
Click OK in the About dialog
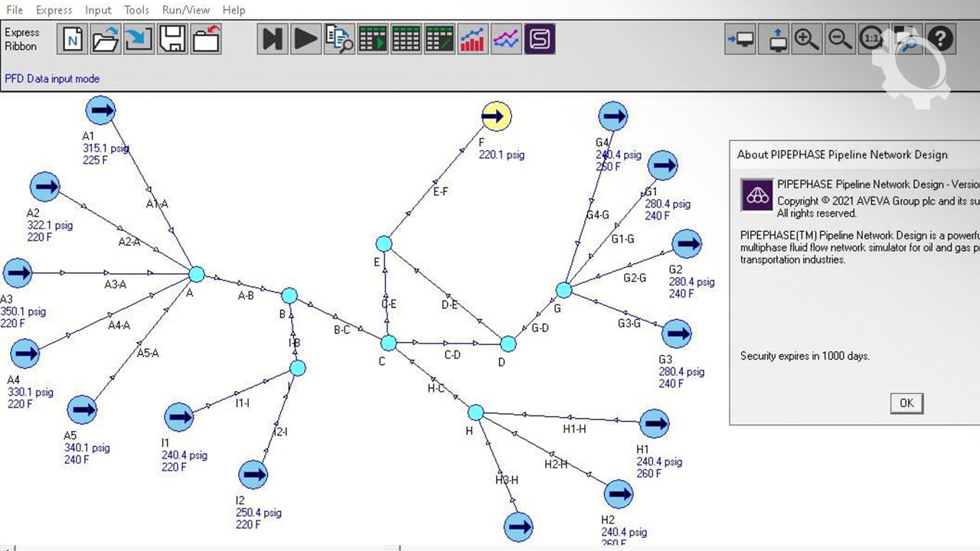pos(906,403)
